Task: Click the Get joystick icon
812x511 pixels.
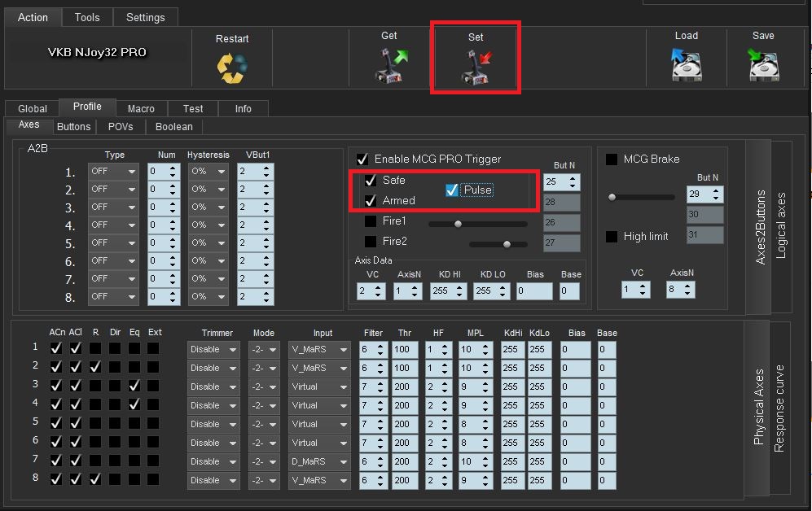Action: pyautogui.click(x=390, y=66)
